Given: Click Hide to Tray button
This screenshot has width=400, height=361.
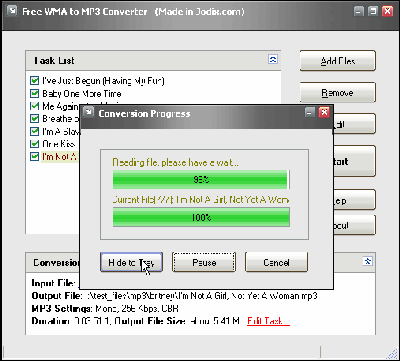Looking at the screenshot, I should (131, 262).
